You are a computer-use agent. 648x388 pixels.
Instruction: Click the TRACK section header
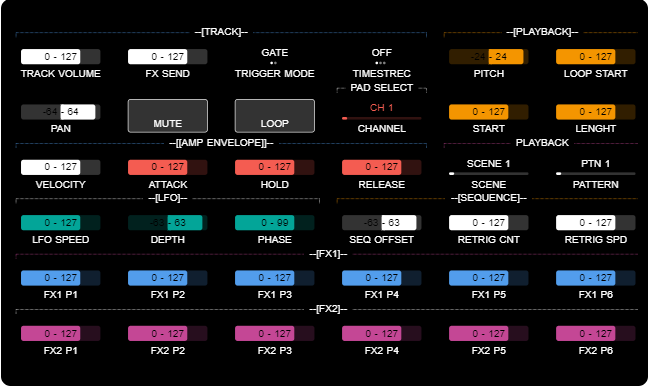[221, 32]
